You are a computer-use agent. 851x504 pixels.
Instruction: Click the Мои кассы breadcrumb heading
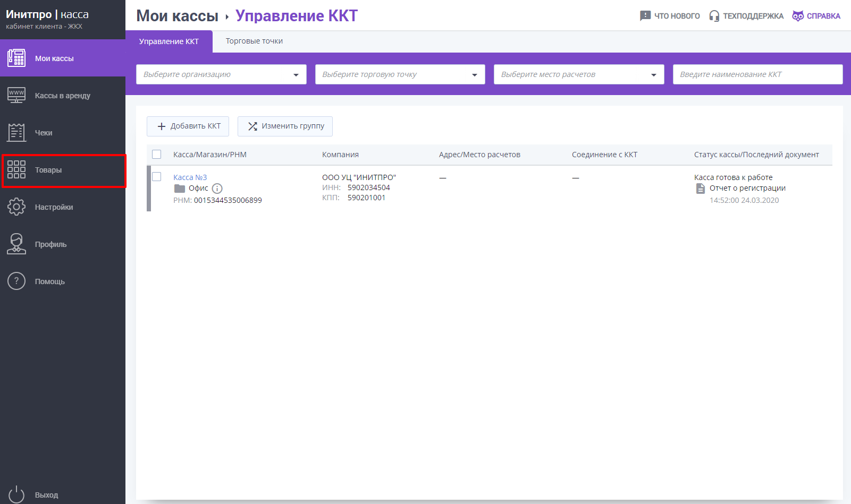[178, 16]
